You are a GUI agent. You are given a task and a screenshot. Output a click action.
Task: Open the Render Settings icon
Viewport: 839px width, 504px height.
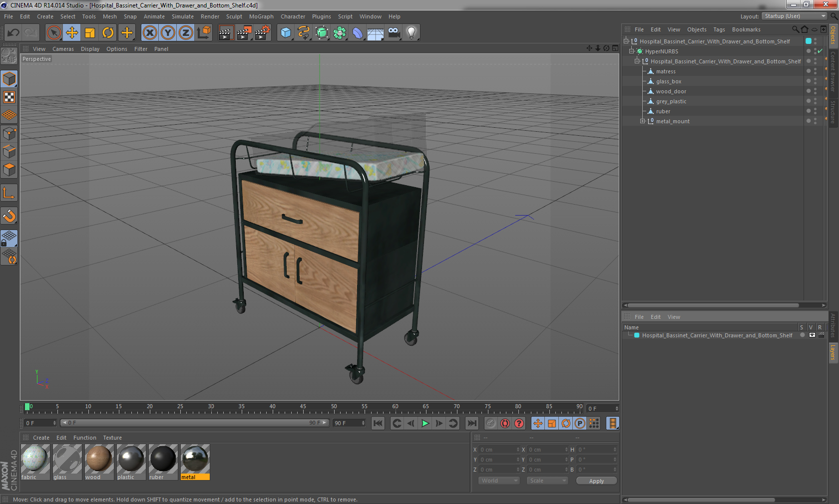pos(262,33)
